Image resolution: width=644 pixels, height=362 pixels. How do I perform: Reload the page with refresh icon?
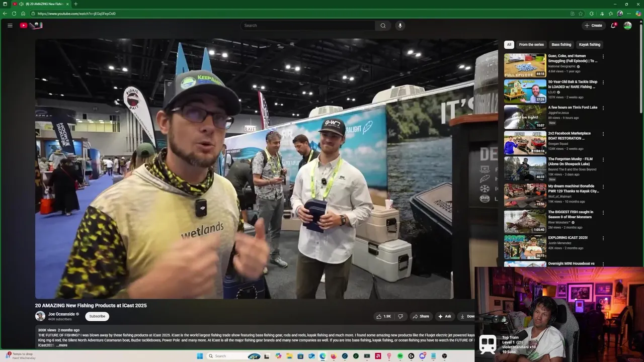14,14
